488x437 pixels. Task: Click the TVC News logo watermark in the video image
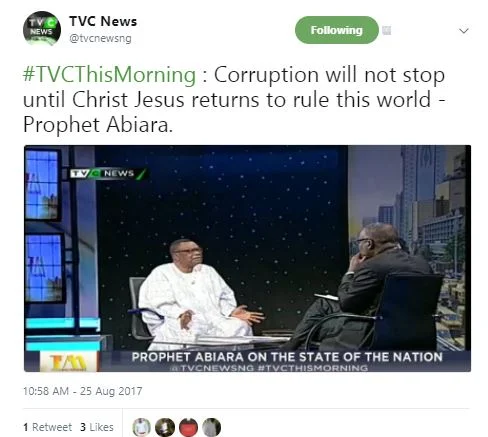[108, 173]
